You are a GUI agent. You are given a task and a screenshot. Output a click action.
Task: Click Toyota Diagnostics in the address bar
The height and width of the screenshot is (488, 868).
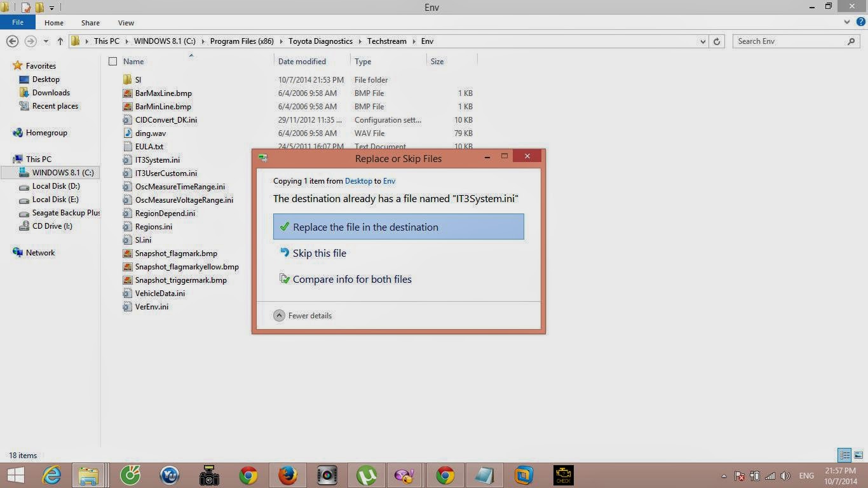pyautogui.click(x=320, y=41)
